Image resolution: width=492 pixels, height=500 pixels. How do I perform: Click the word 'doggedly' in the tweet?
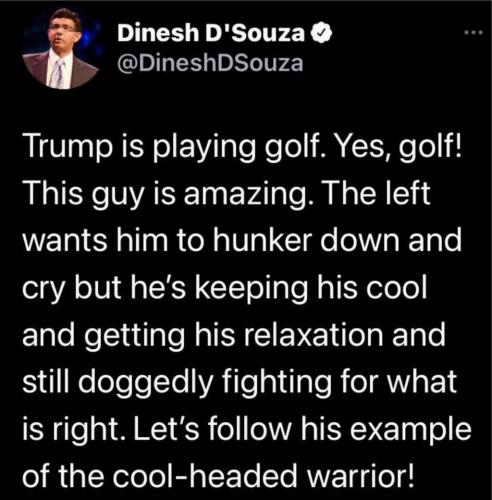pos(145,382)
